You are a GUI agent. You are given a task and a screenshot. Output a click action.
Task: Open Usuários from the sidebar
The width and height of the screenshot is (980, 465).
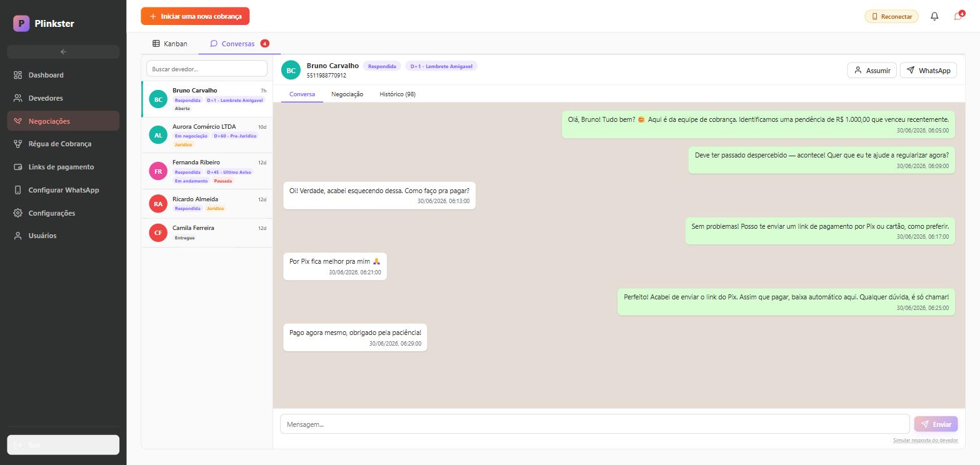[x=63, y=236]
